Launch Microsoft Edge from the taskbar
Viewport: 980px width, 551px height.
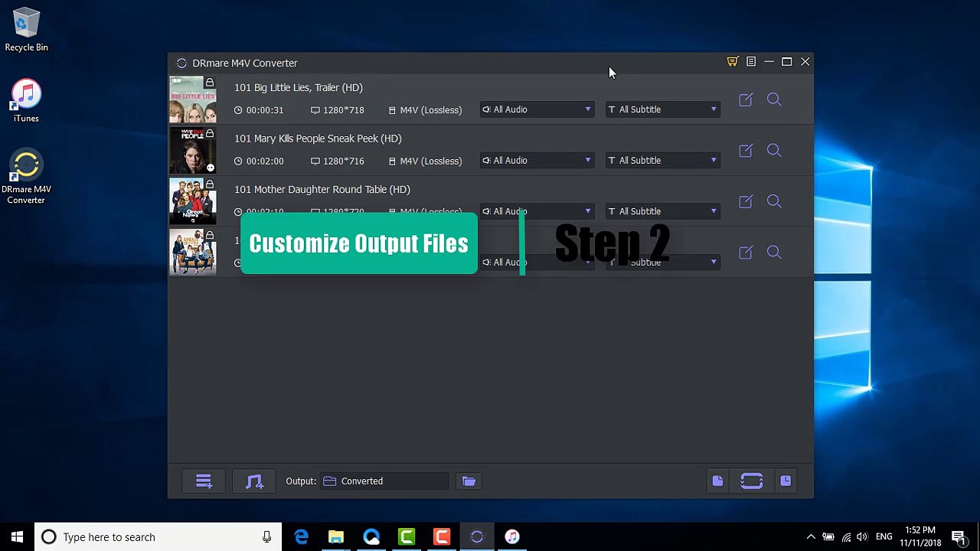tap(301, 537)
